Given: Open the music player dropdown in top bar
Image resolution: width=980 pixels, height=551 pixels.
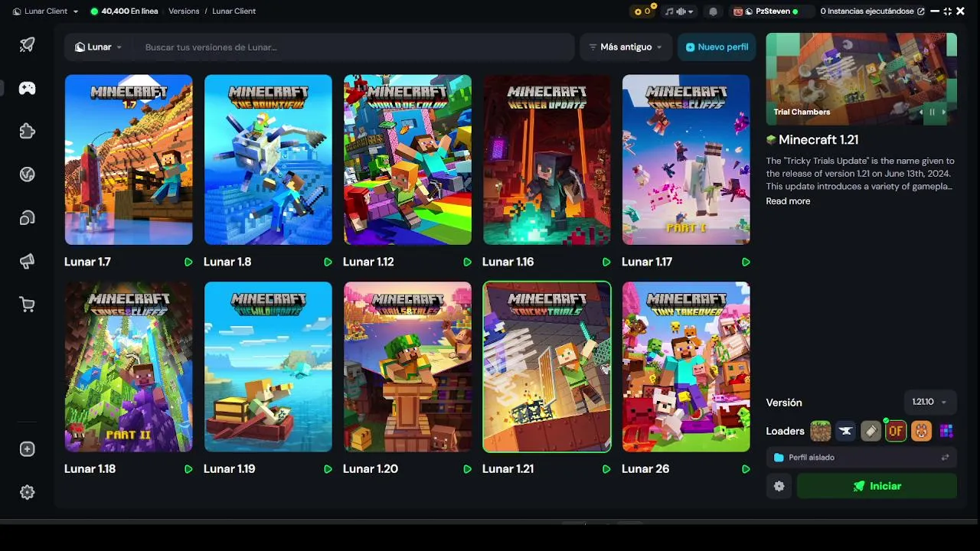Looking at the screenshot, I should (679, 11).
